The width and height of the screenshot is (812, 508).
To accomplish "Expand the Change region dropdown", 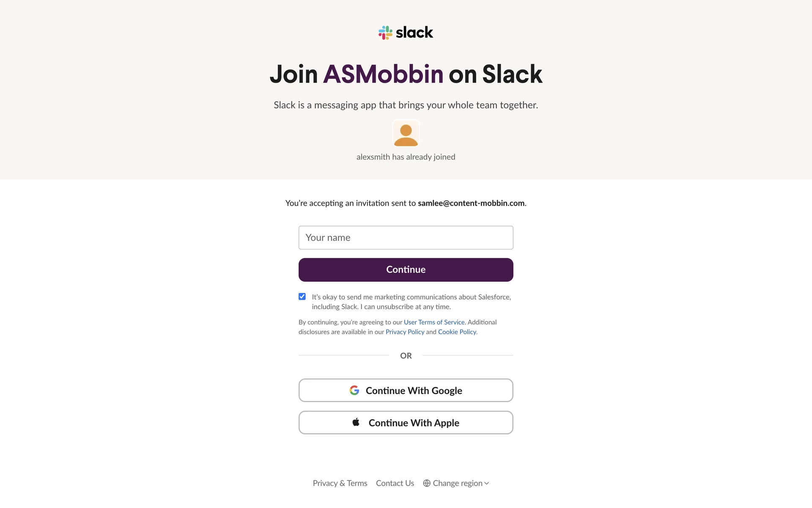I will 458,483.
